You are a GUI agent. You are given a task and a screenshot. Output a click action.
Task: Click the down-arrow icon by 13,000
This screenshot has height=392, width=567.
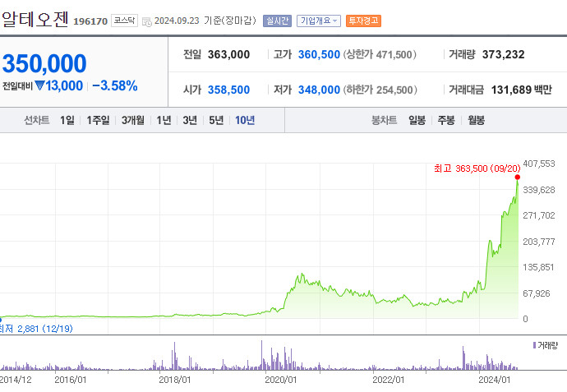39,85
